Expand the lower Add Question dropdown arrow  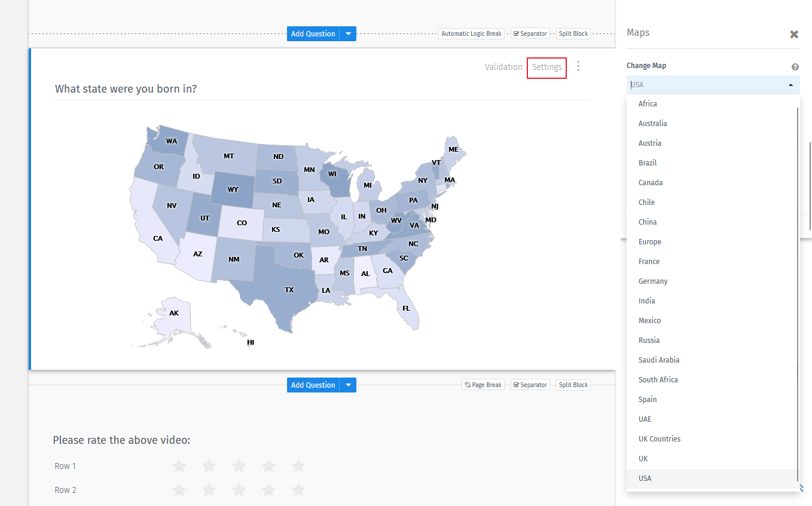pos(348,385)
